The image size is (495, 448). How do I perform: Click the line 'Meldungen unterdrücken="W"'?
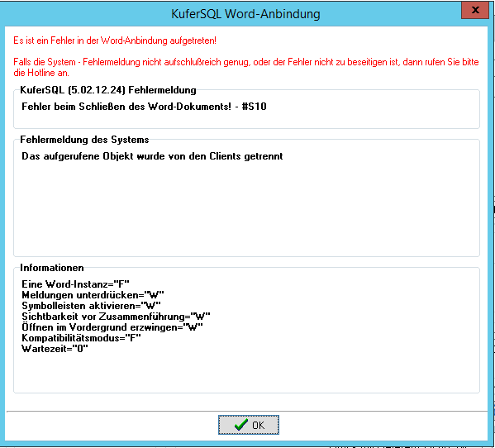[x=93, y=295]
